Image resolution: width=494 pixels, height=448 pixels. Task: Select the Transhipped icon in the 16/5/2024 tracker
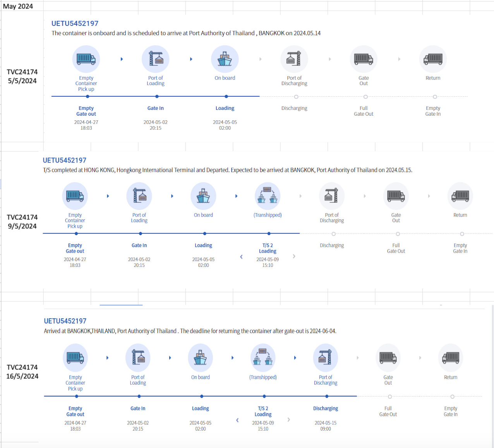pos(263,358)
